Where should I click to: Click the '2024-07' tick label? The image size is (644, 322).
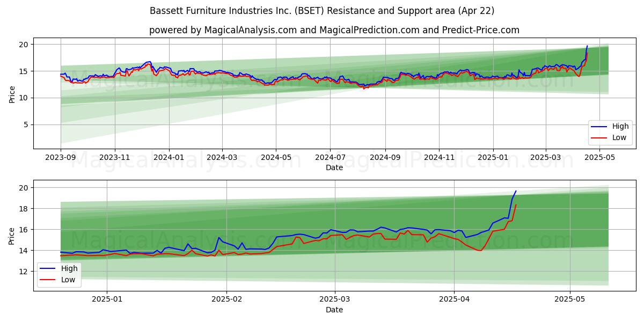click(x=330, y=158)
